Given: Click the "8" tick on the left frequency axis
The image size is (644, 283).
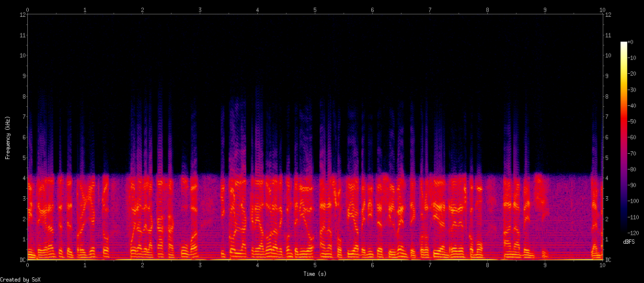Looking at the screenshot, I should pos(23,96).
